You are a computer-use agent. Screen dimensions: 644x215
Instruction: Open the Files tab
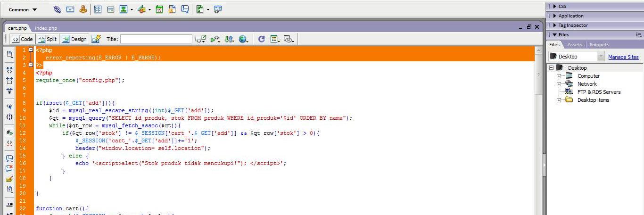click(554, 44)
